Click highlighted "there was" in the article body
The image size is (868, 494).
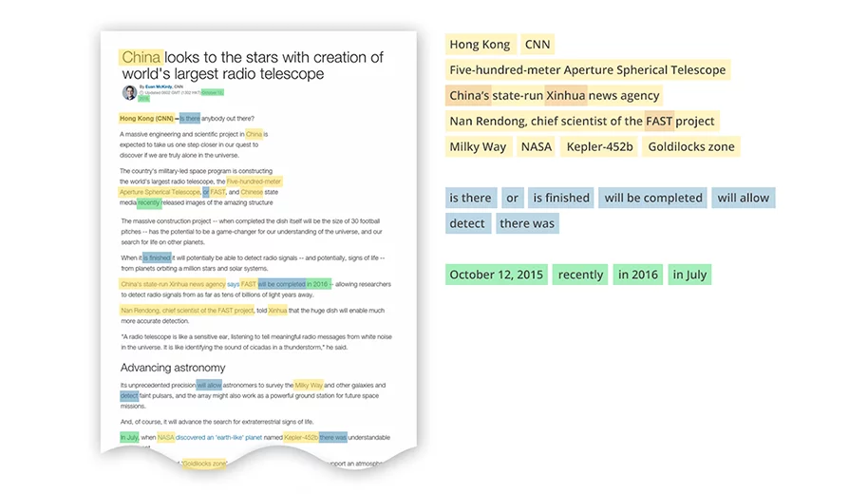tap(333, 438)
